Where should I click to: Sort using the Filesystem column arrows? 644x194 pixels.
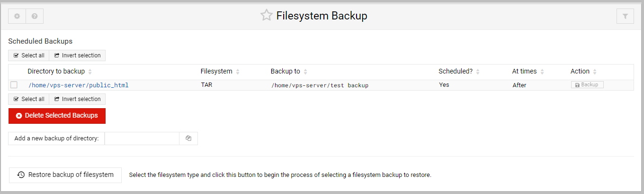(x=238, y=72)
